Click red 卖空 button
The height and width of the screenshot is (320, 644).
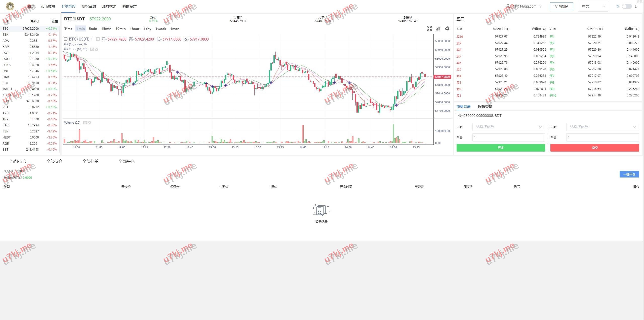[594, 148]
